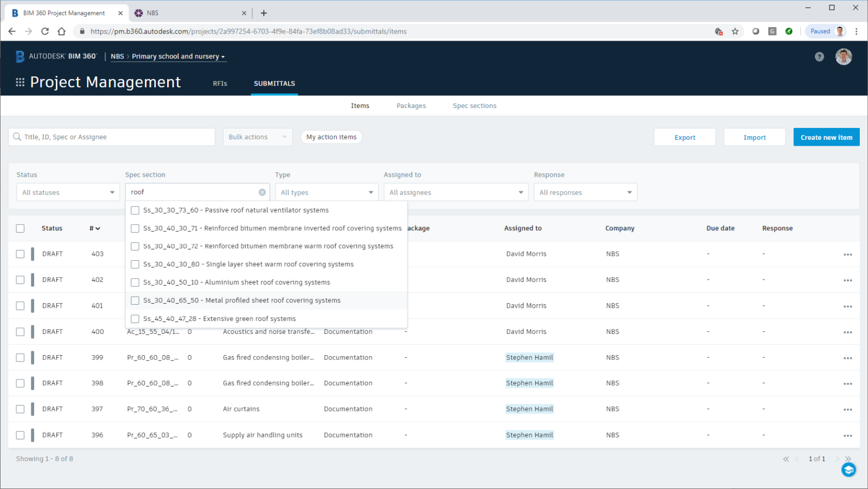Click the Title, ID, Spec or Assignee search field
Image resolution: width=868 pixels, height=489 pixels.
(x=112, y=137)
